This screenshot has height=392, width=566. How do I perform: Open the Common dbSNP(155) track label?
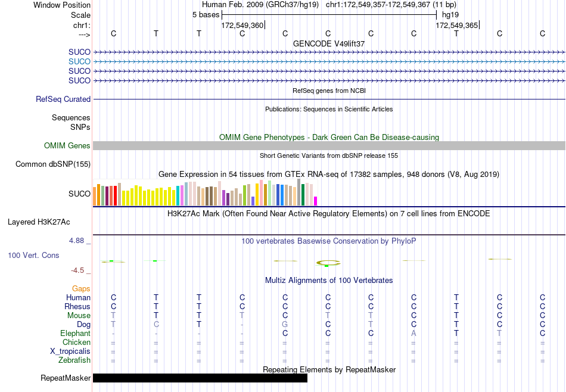[x=53, y=164]
